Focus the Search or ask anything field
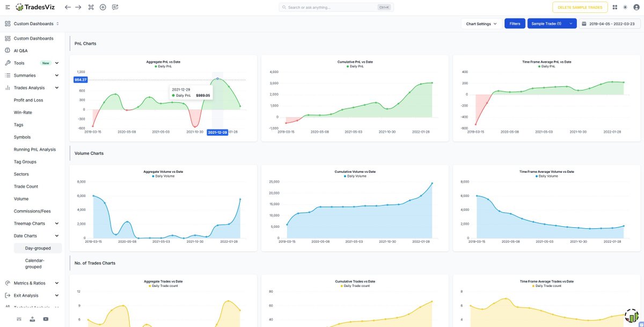Screen dimensions: 644x327 (x=336, y=8)
